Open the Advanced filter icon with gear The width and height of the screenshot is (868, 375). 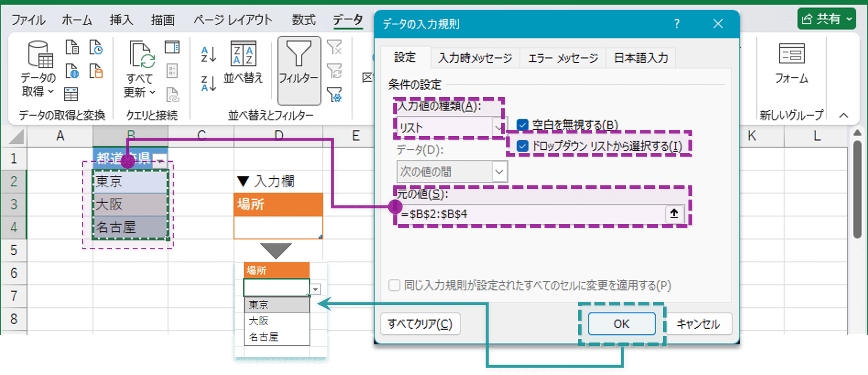(x=335, y=95)
